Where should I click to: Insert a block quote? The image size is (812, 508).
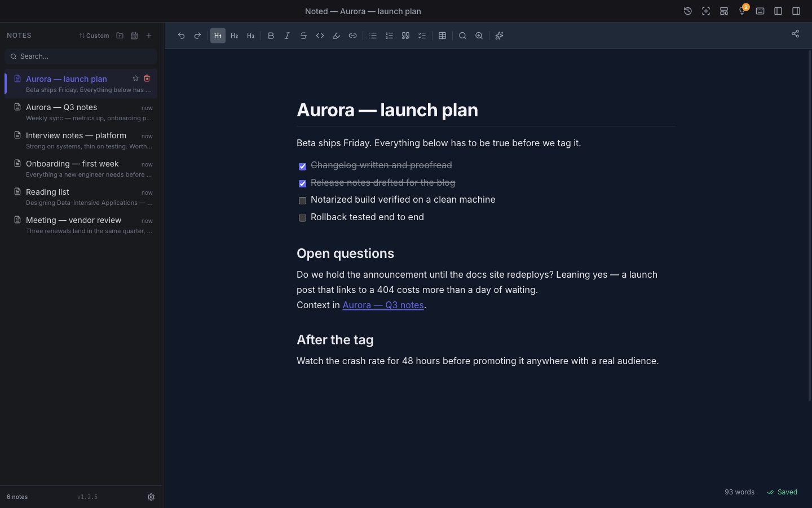click(x=405, y=36)
